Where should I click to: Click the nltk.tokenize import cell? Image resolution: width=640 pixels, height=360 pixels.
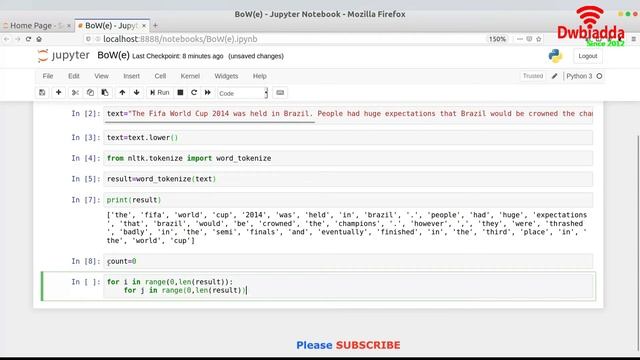[x=348, y=158]
